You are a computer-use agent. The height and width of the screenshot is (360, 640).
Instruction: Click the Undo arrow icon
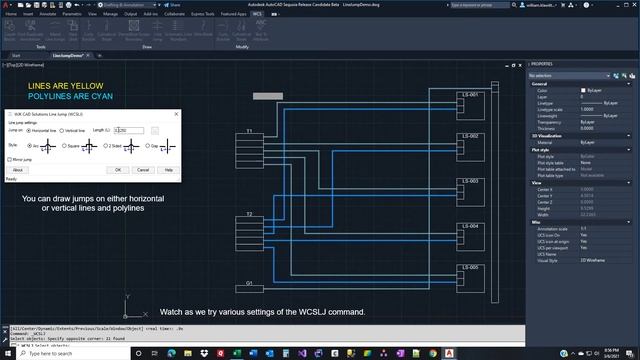pyautogui.click(x=77, y=5)
